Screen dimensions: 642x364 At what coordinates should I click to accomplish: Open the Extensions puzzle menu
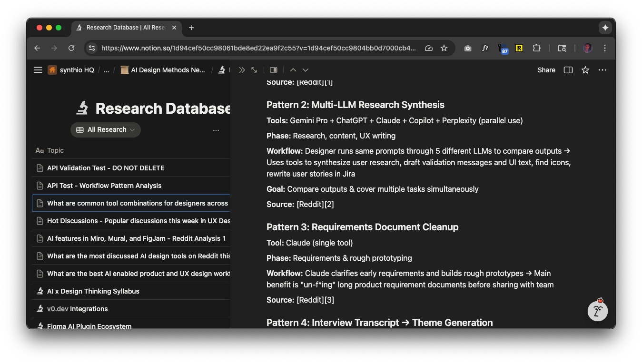coord(536,48)
